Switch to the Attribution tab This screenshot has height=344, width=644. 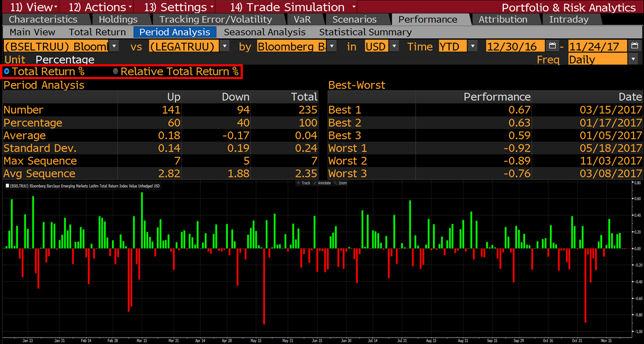tap(503, 20)
